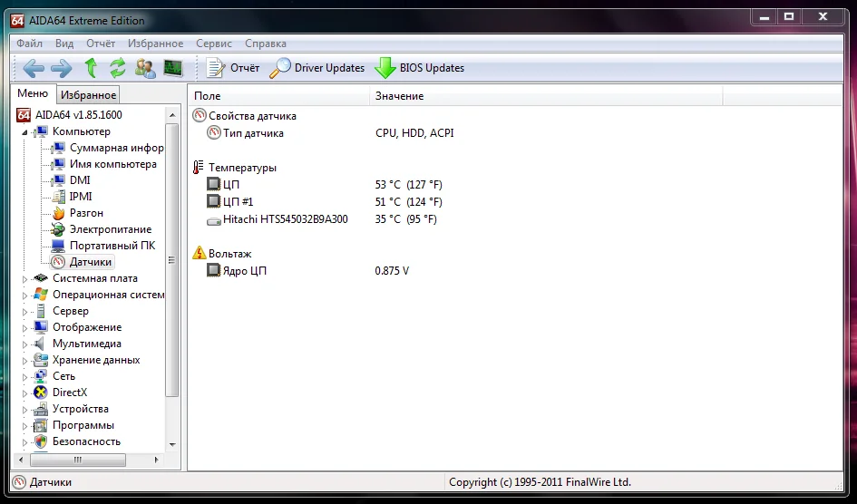Select IPMI tree item
Image resolution: width=857 pixels, height=504 pixels.
(x=81, y=197)
